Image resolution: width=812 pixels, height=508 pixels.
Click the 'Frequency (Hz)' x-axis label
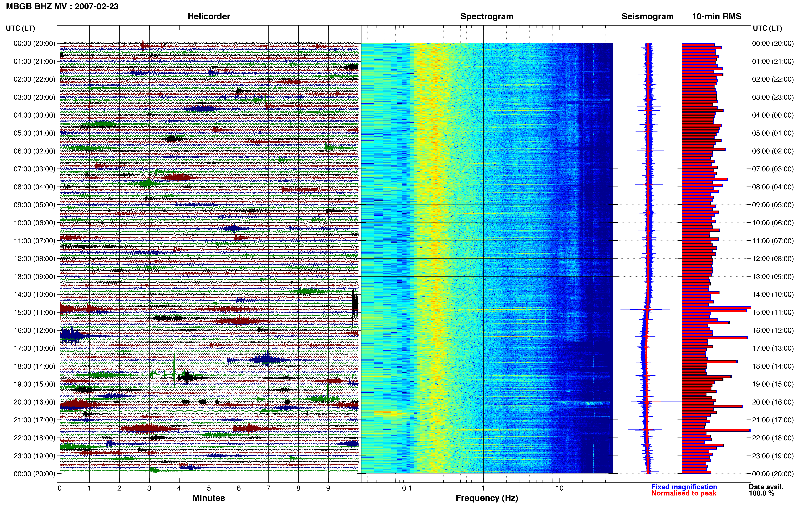(487, 498)
